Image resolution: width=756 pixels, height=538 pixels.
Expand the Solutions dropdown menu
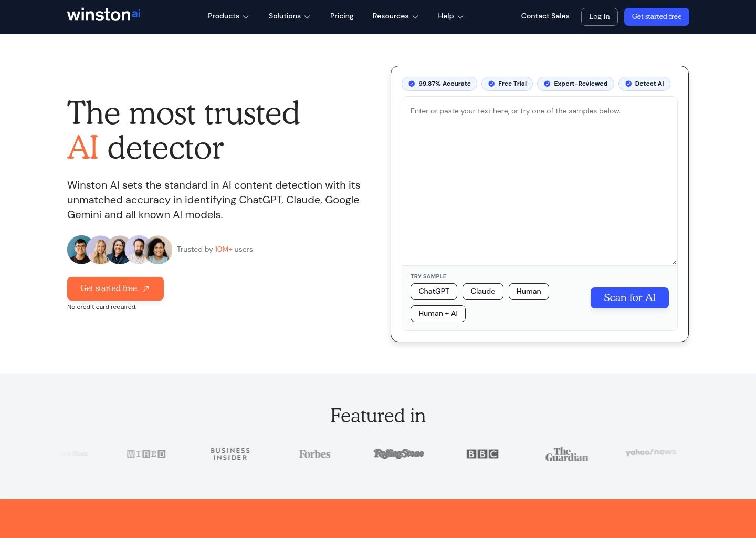tap(289, 16)
